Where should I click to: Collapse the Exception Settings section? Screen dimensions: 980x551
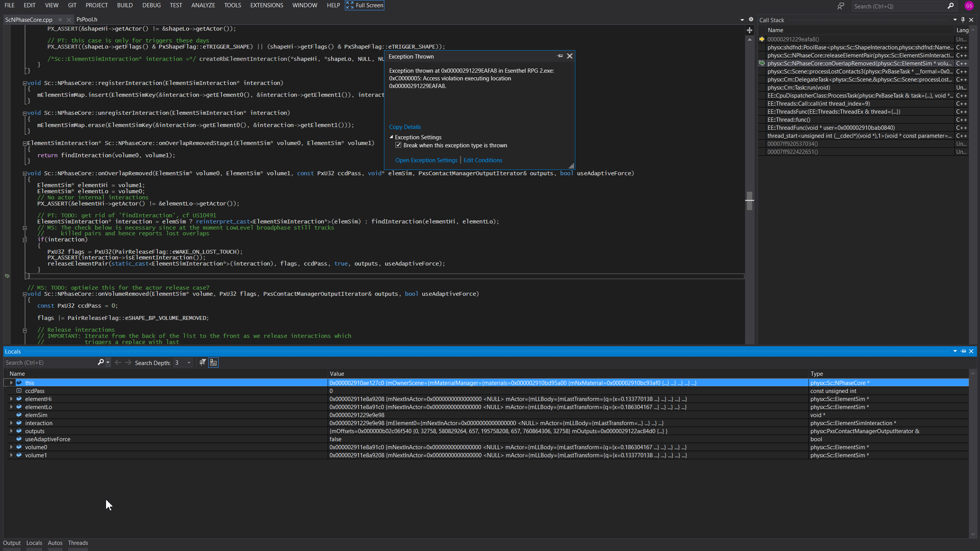click(x=391, y=137)
